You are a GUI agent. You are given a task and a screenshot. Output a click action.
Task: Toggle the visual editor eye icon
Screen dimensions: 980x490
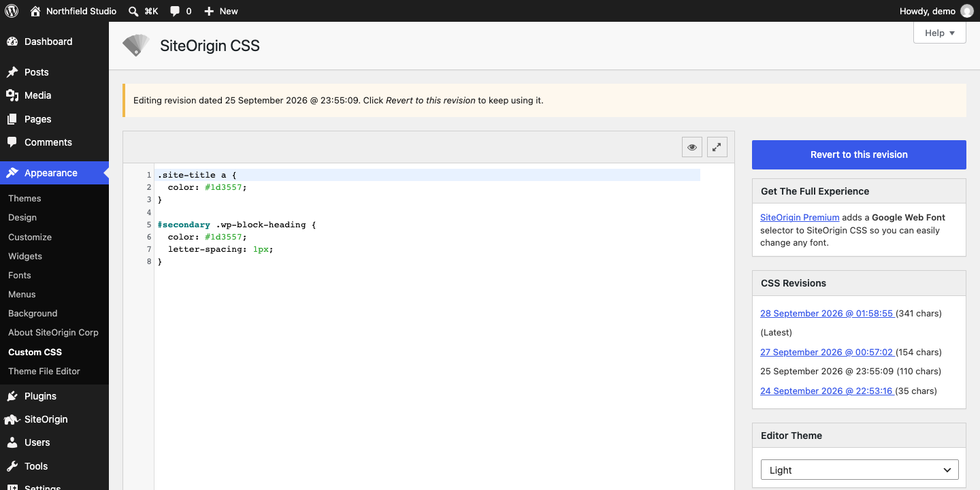pos(692,147)
